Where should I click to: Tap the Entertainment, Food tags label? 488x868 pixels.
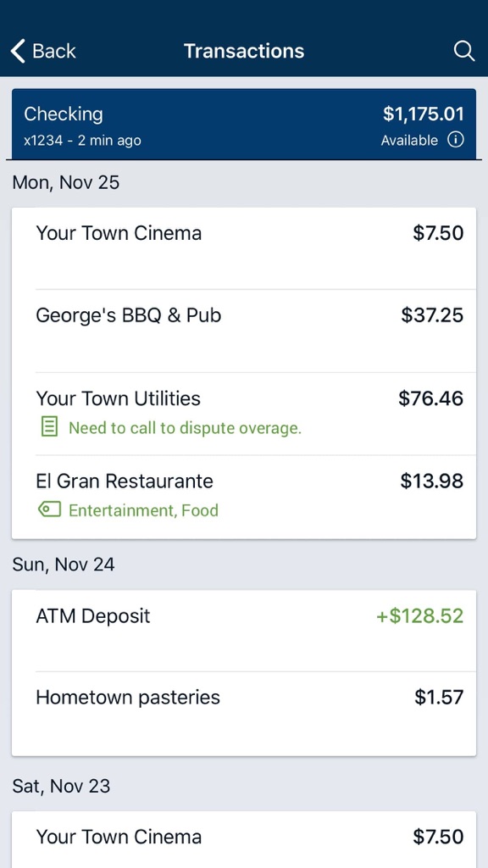tap(143, 509)
